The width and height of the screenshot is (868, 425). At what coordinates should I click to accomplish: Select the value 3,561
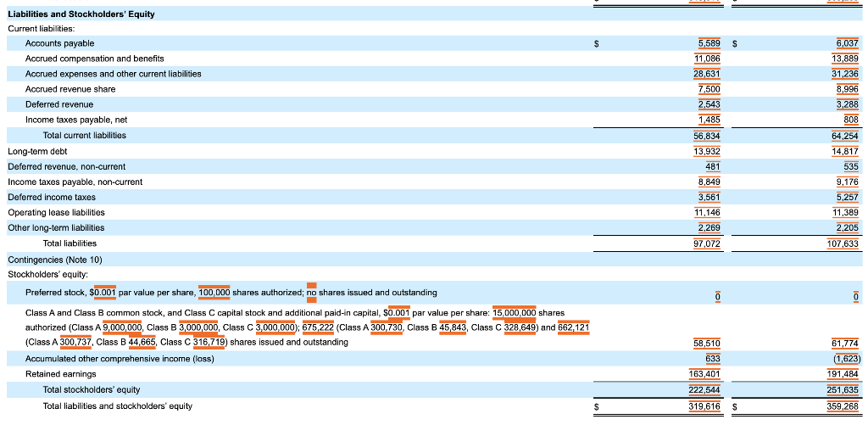(x=709, y=198)
